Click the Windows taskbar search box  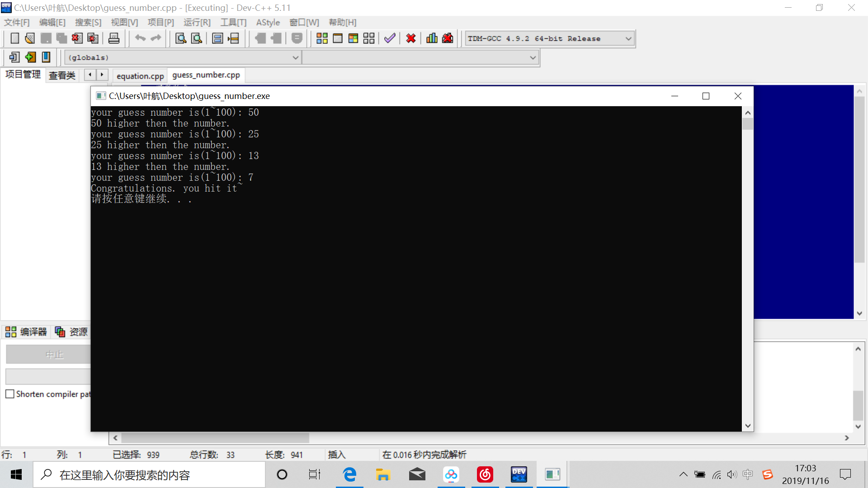pos(149,475)
